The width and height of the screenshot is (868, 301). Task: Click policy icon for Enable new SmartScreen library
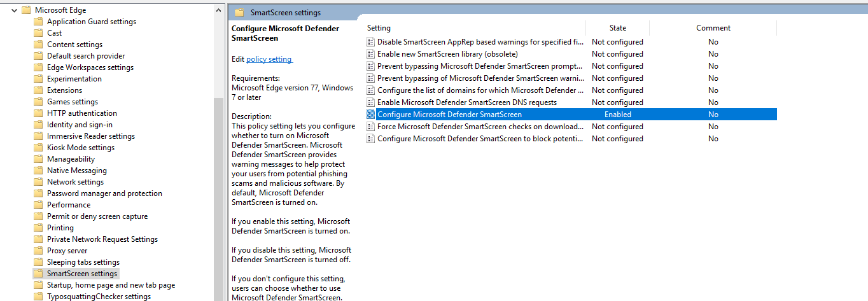pos(371,54)
